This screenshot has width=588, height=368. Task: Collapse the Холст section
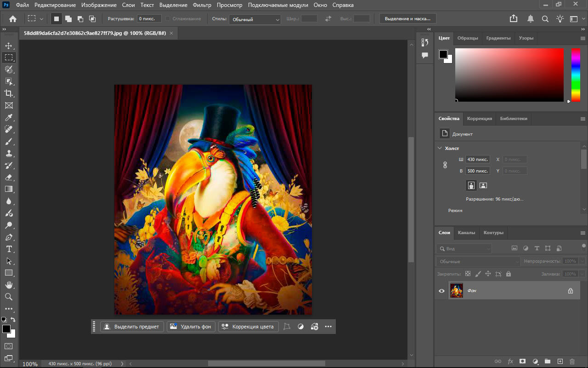(440, 148)
